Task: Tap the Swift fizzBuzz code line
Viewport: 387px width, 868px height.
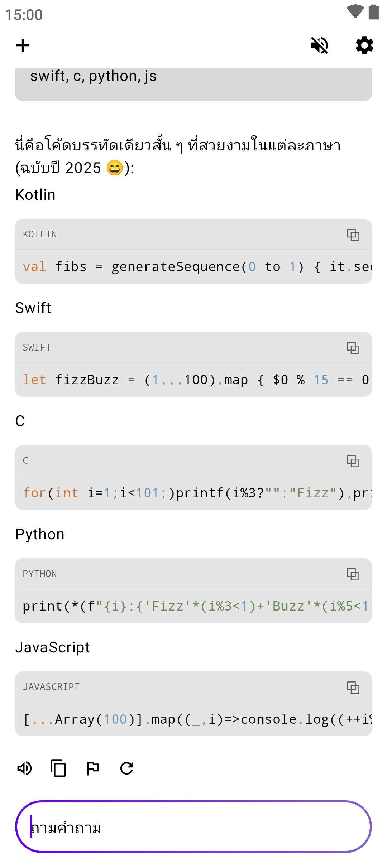Action: [193, 380]
